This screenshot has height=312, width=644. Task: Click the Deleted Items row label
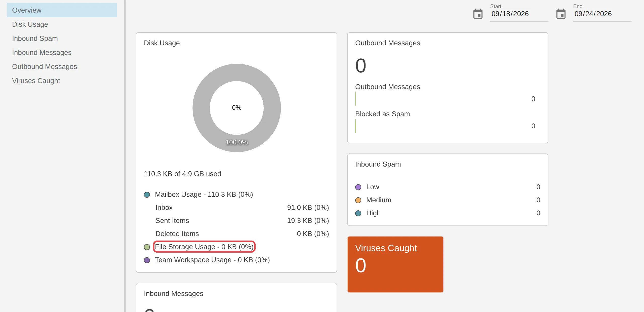[177, 234]
